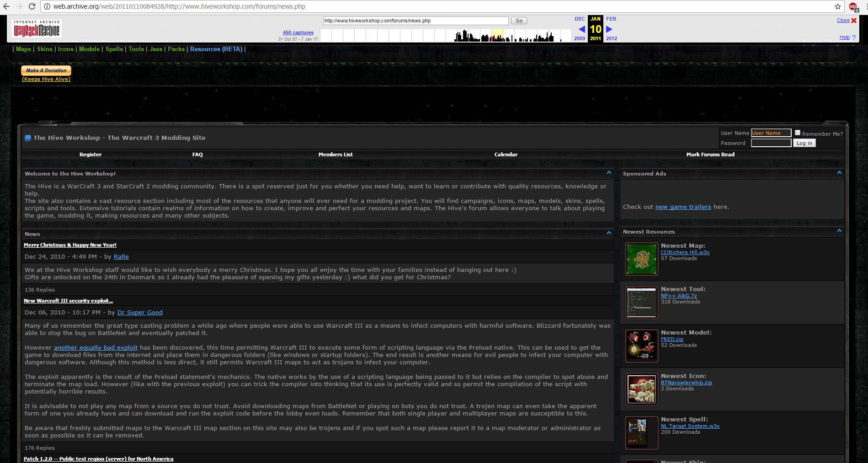This screenshot has height=463, width=868.
Task: Collapse the Sponsored Ads panel
Action: pos(839,173)
